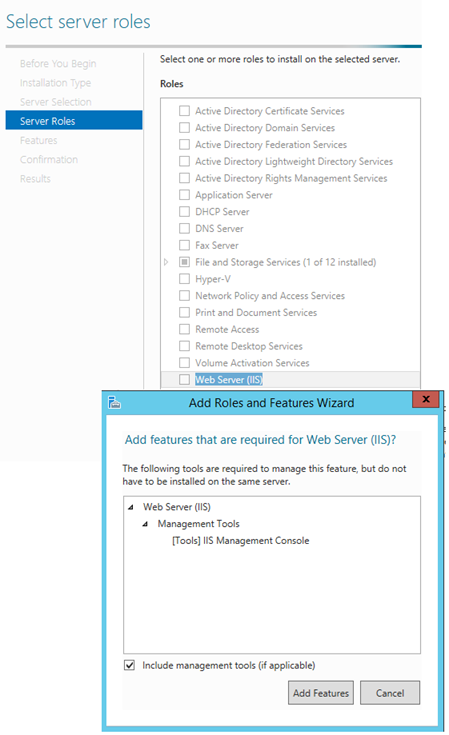Select IIS Management Console tree item

240,540
